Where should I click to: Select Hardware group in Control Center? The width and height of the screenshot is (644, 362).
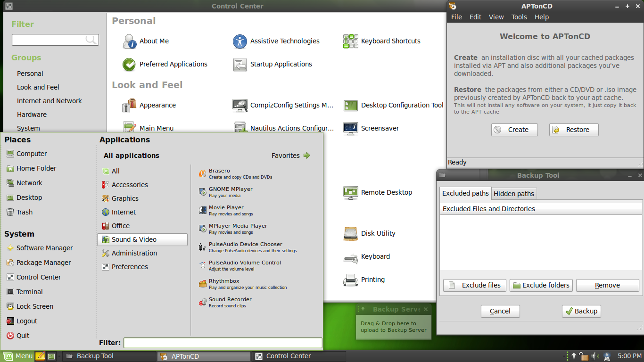pyautogui.click(x=32, y=115)
